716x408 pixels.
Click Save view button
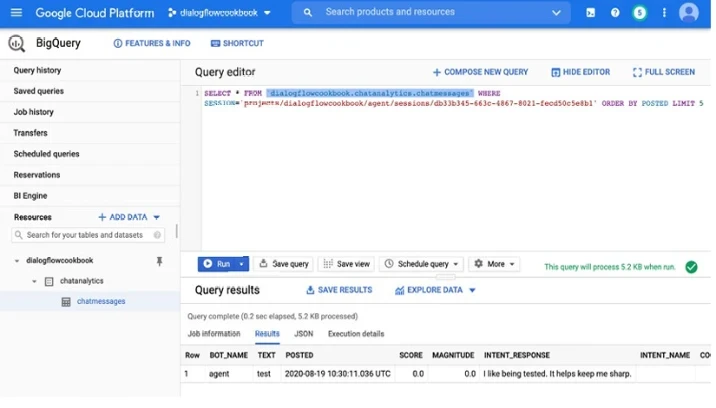click(347, 264)
